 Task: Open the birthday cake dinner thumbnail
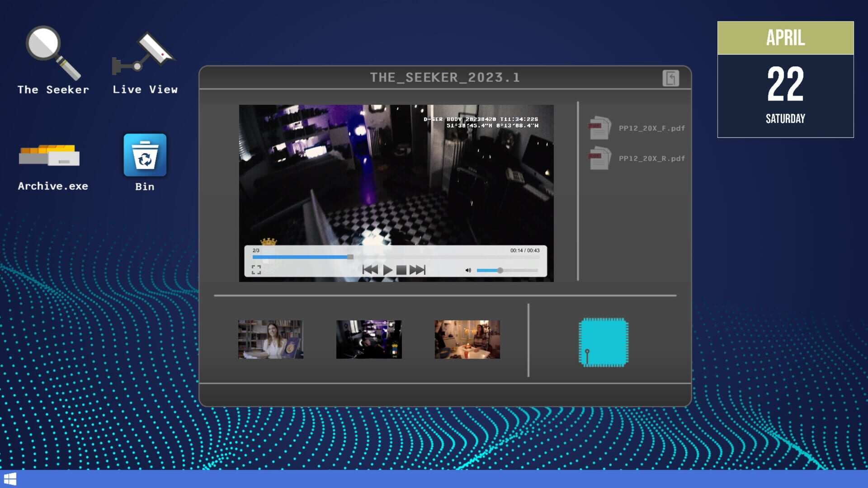coord(467,339)
